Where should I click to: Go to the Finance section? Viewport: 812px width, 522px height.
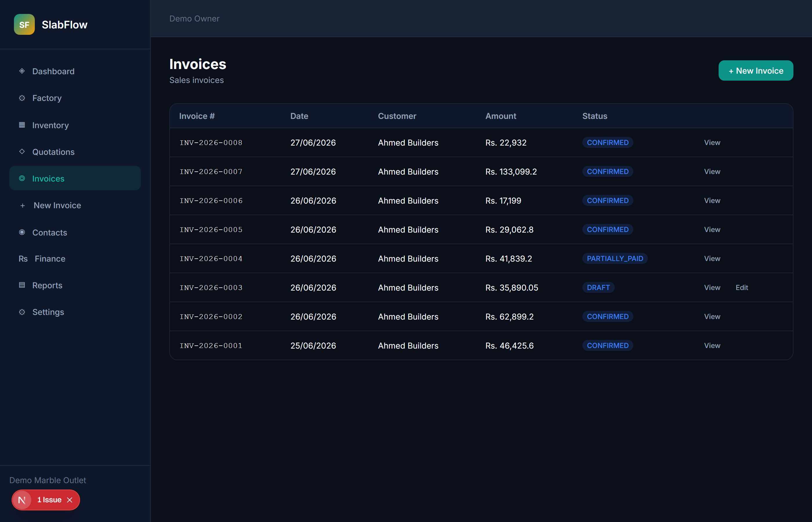tap(75, 259)
